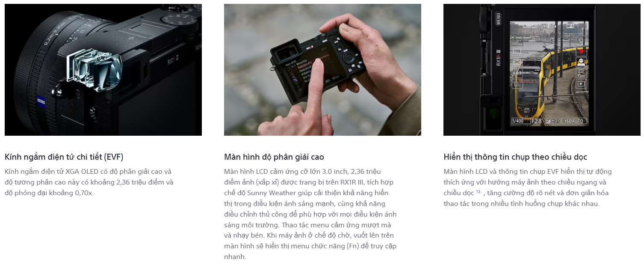Click the EVF viewfinder cutaway image

tap(103, 70)
